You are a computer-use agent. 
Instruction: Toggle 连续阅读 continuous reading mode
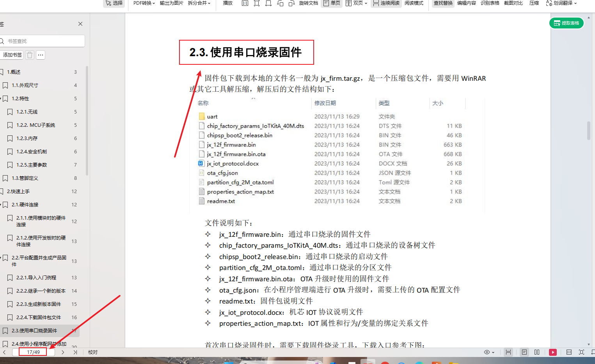pyautogui.click(x=386, y=3)
